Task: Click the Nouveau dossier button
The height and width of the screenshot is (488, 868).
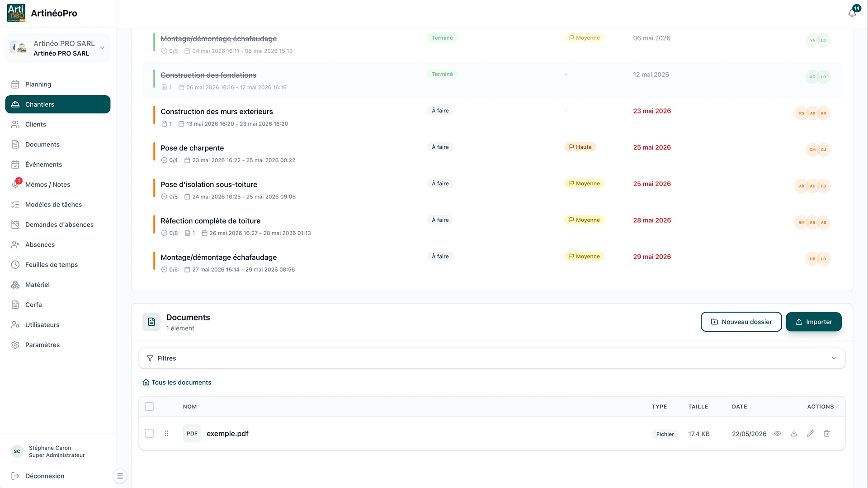Action: pyautogui.click(x=741, y=322)
